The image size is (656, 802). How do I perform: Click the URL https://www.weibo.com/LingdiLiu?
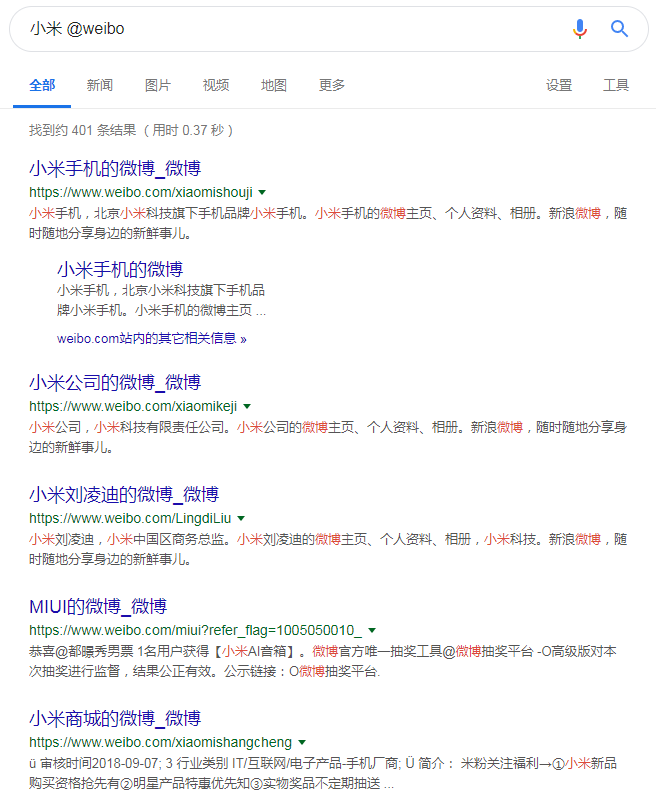[130, 518]
